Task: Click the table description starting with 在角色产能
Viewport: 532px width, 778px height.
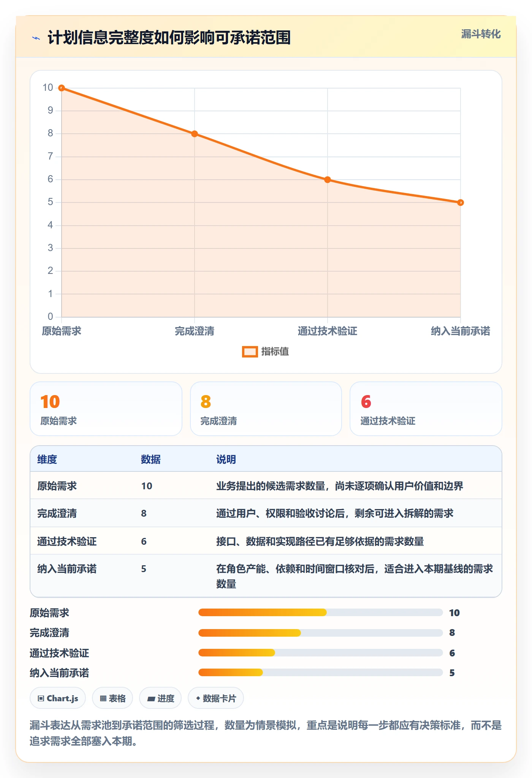Action: pyautogui.click(x=355, y=576)
